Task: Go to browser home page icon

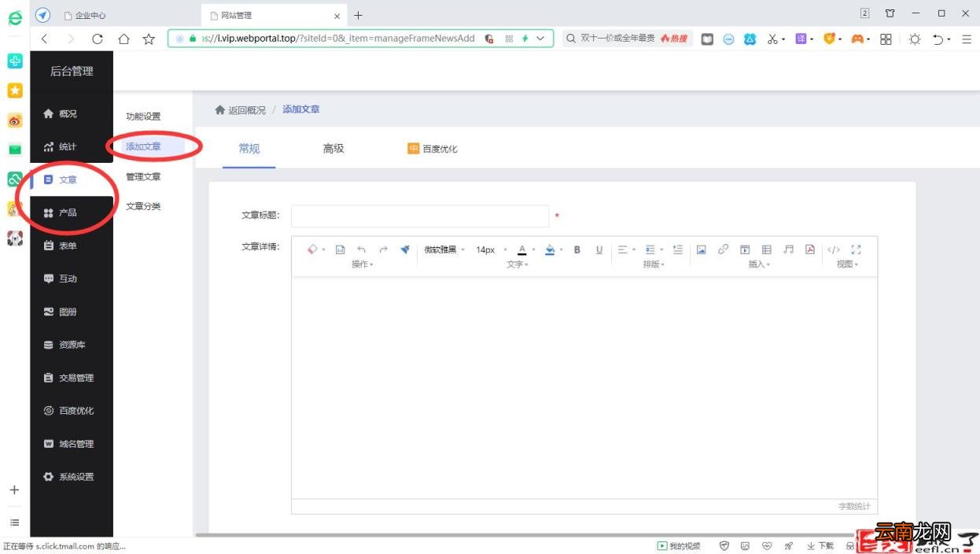Action: pyautogui.click(x=123, y=39)
